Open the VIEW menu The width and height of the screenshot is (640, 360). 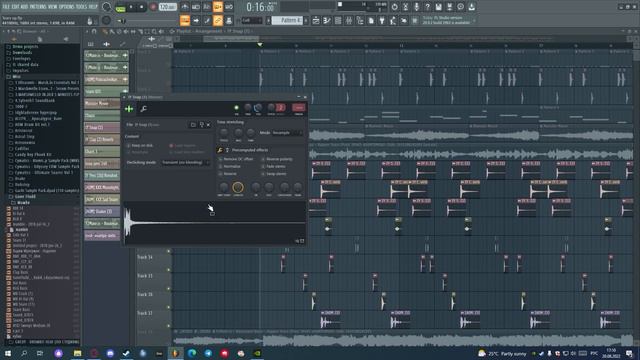53,7
